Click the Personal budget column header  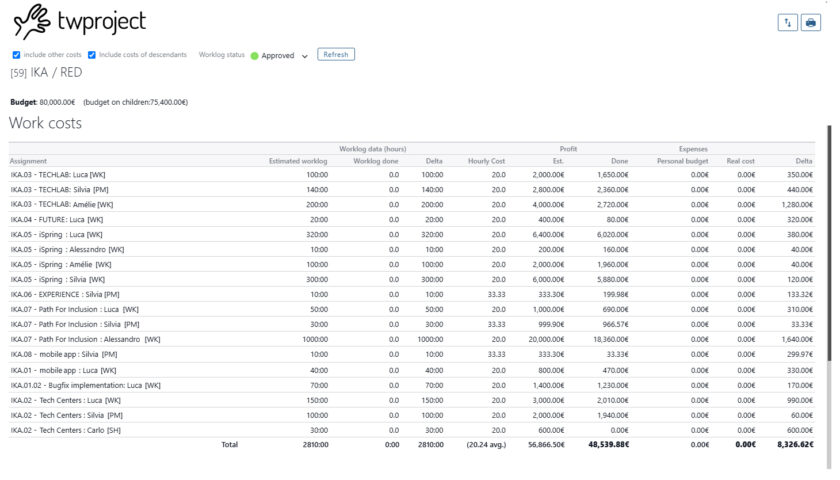682,161
